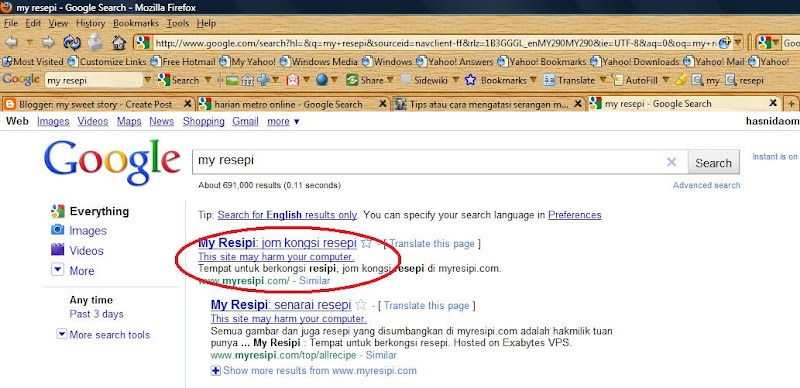Stop page loading with the stop icon
Image resolution: width=800 pixels, height=388 pixels.
(95, 42)
